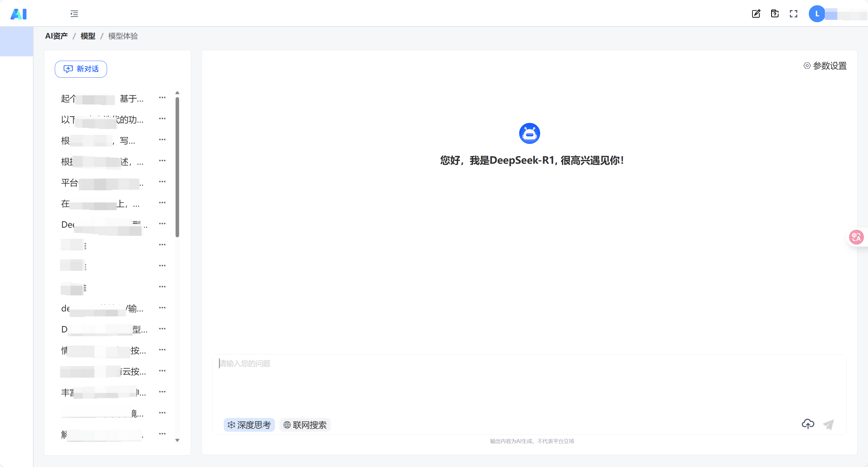Open more options for 丰富 chat

pos(162,392)
